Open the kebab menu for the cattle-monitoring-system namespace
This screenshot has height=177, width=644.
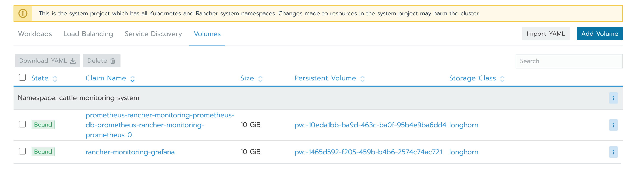[x=614, y=98]
